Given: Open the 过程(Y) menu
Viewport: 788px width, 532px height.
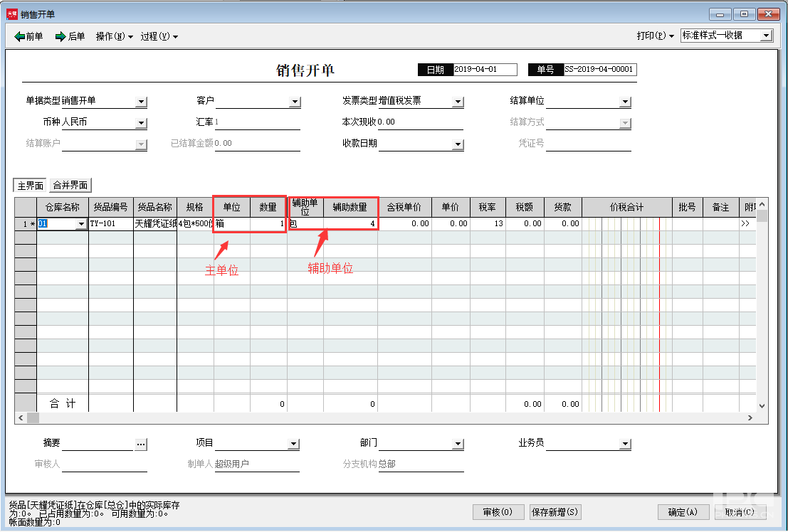Looking at the screenshot, I should (159, 36).
